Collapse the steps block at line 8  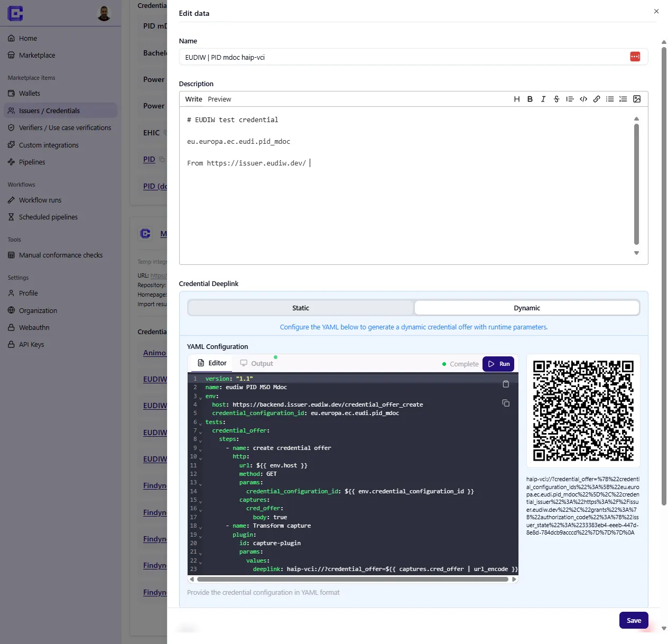tap(200, 440)
